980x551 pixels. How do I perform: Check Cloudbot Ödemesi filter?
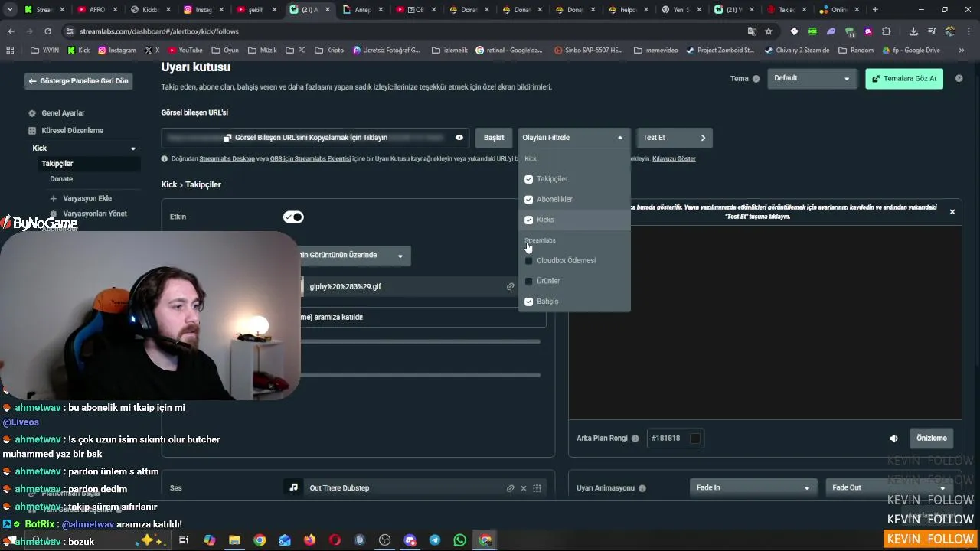coord(528,261)
